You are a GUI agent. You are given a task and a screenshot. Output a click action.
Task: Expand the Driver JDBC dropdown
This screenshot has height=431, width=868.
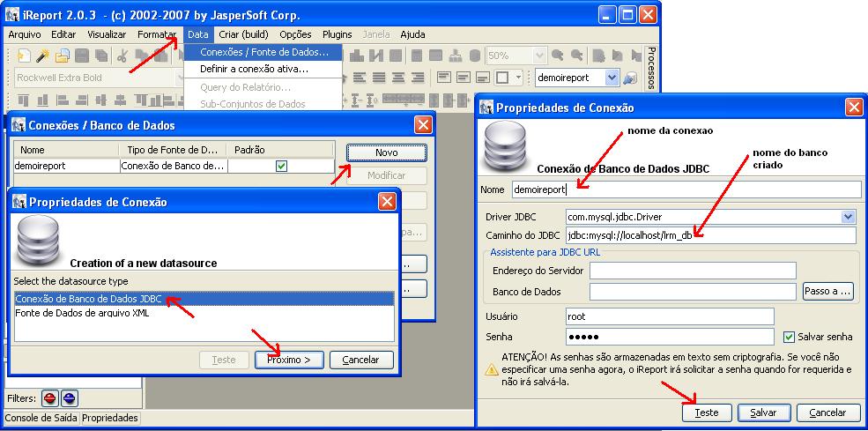pos(848,217)
